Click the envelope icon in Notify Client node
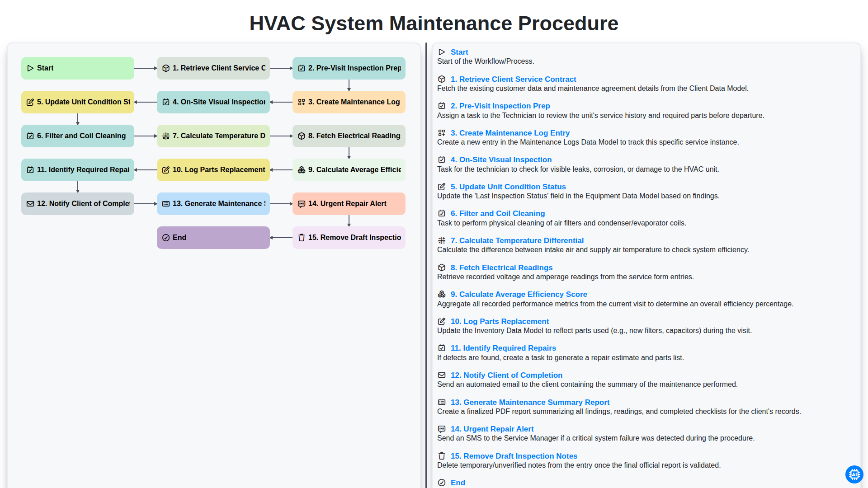 [x=30, y=204]
